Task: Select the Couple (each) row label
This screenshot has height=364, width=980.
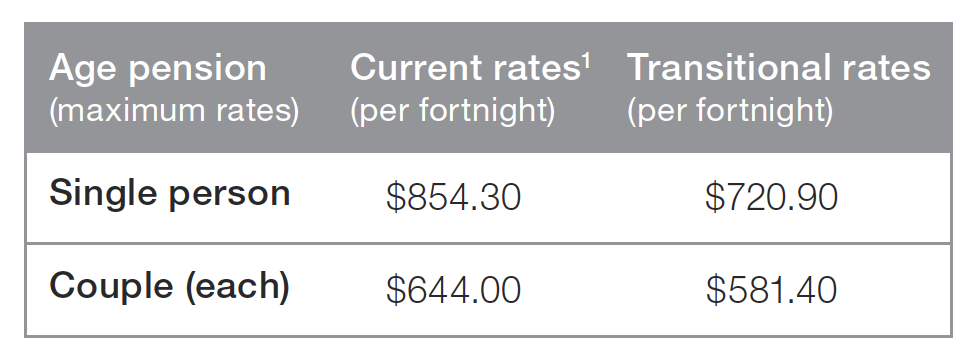Action: tap(169, 287)
